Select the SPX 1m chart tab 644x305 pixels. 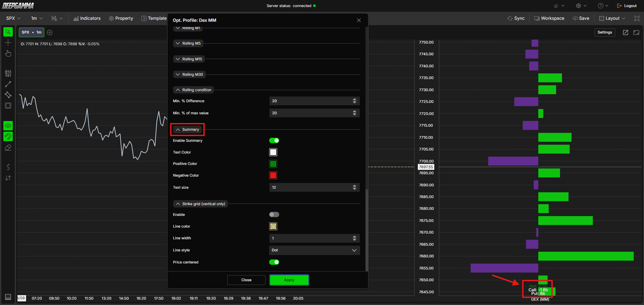(32, 33)
